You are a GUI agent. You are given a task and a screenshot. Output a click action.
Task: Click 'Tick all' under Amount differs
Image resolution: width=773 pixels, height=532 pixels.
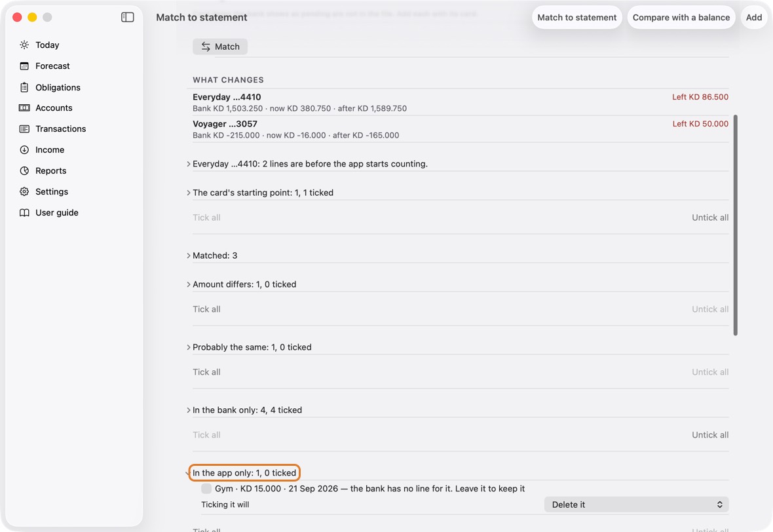pos(206,309)
